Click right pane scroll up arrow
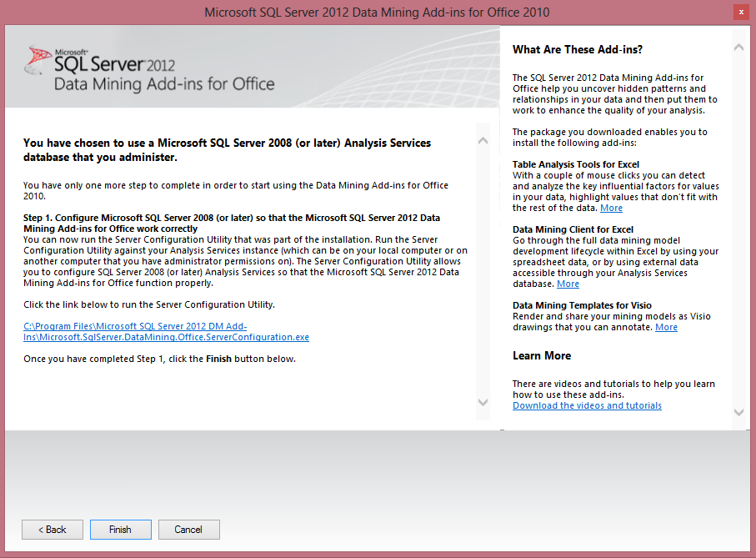756x558 pixels. point(738,48)
